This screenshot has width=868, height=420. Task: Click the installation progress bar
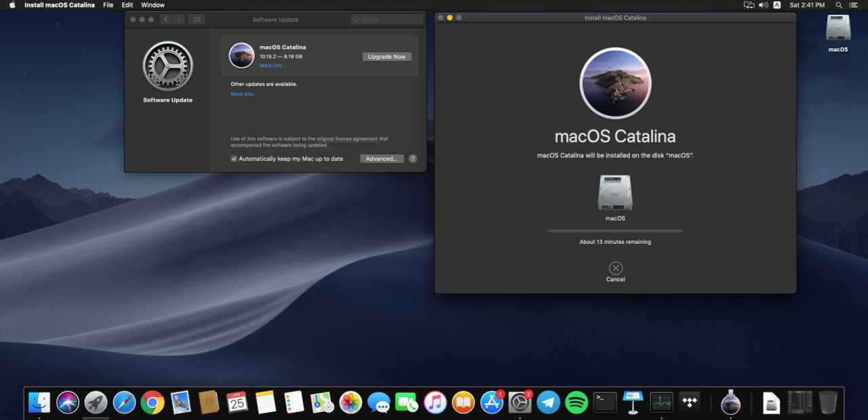click(616, 231)
